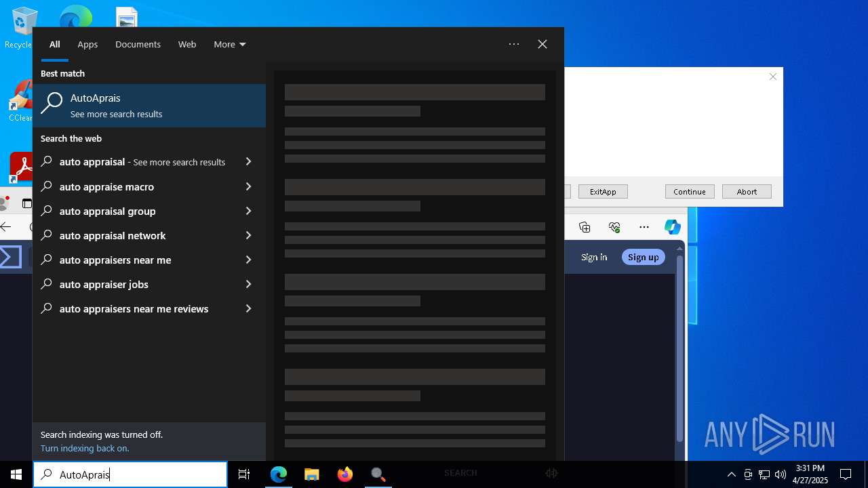Viewport: 868px width, 488px height.
Task: Open the notification center icon
Action: click(x=846, y=474)
